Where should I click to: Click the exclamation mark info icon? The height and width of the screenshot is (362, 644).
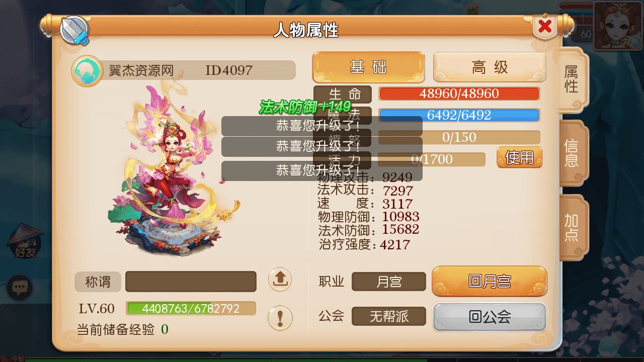click(280, 318)
